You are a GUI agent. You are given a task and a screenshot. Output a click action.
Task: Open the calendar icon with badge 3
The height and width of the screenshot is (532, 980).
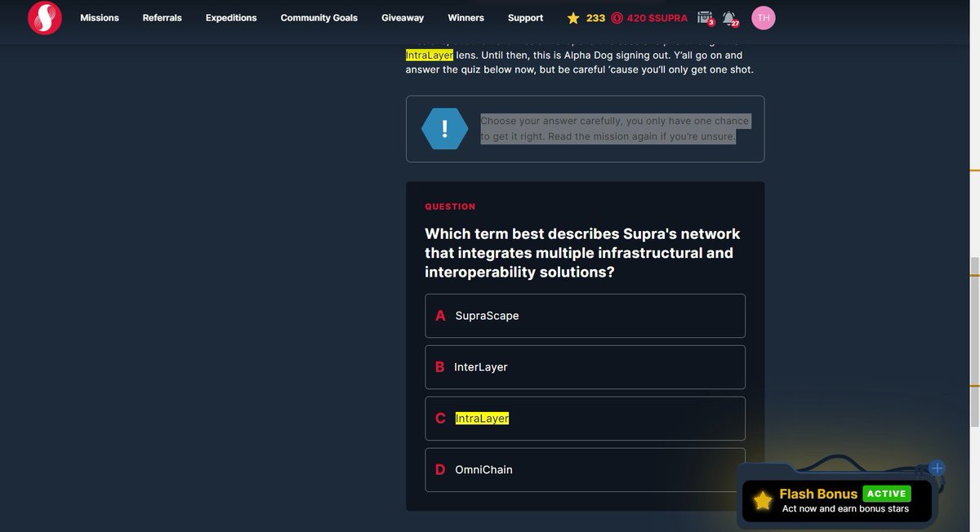(x=706, y=18)
